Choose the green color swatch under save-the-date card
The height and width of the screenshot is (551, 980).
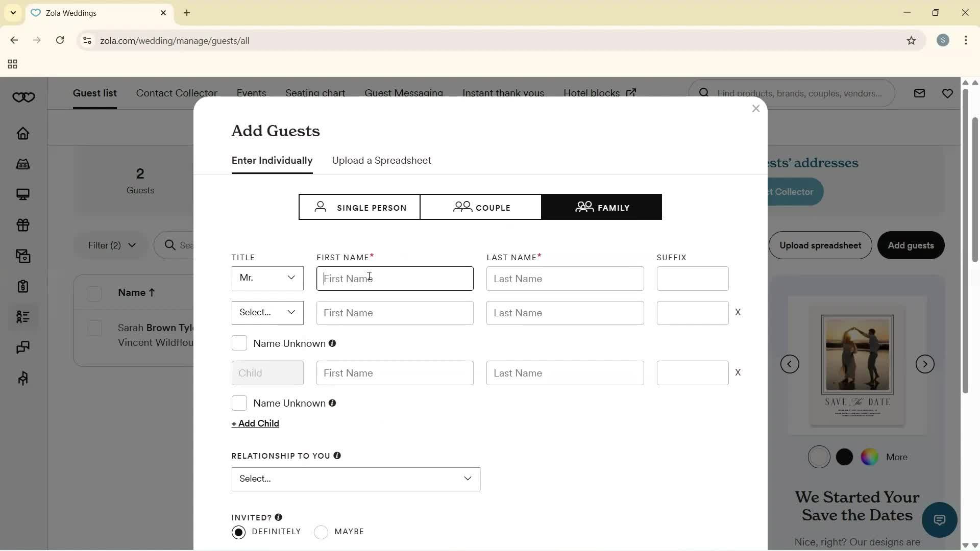coord(869,457)
